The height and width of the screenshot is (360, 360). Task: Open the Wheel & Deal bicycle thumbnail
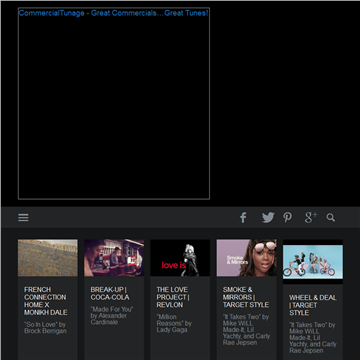tap(313, 261)
